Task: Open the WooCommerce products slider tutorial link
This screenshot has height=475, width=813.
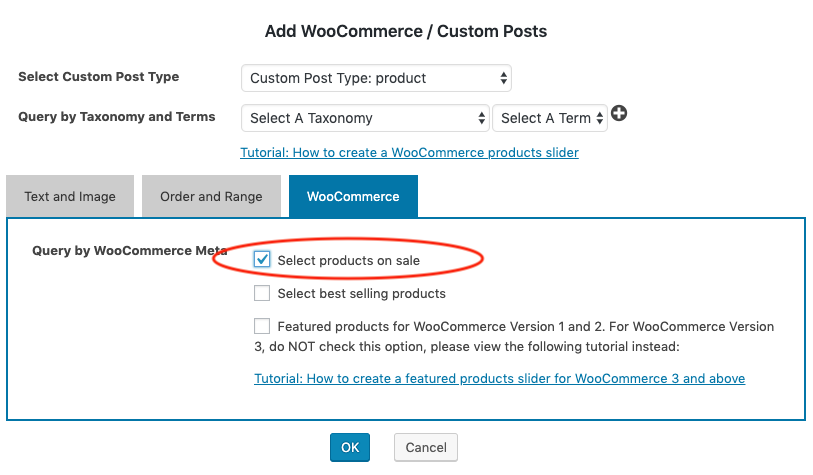Action: [x=409, y=153]
